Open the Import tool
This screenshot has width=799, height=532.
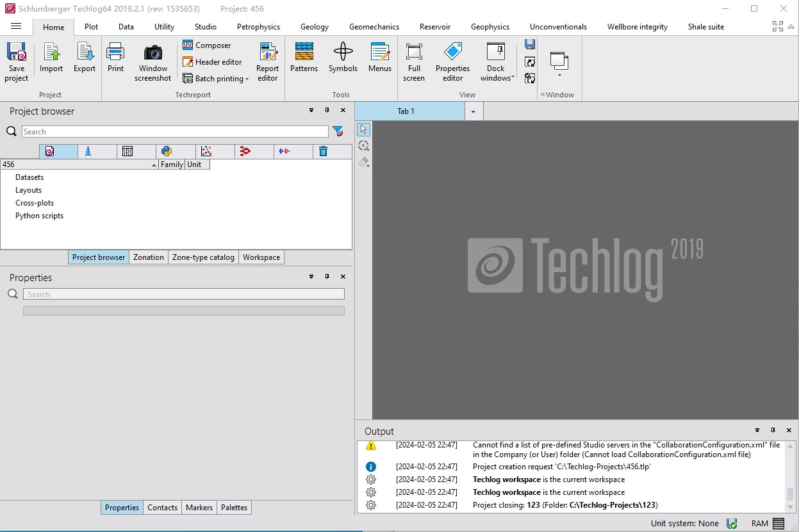click(x=51, y=59)
